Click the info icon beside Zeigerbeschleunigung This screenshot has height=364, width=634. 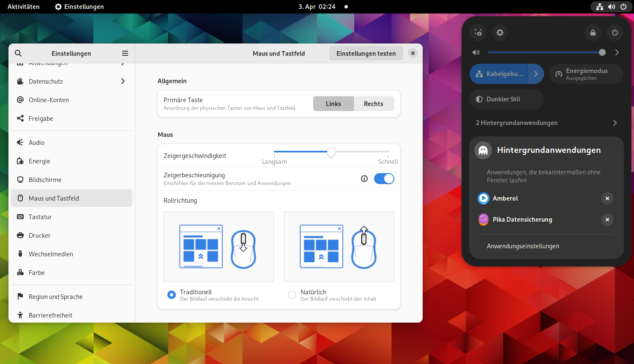click(364, 179)
